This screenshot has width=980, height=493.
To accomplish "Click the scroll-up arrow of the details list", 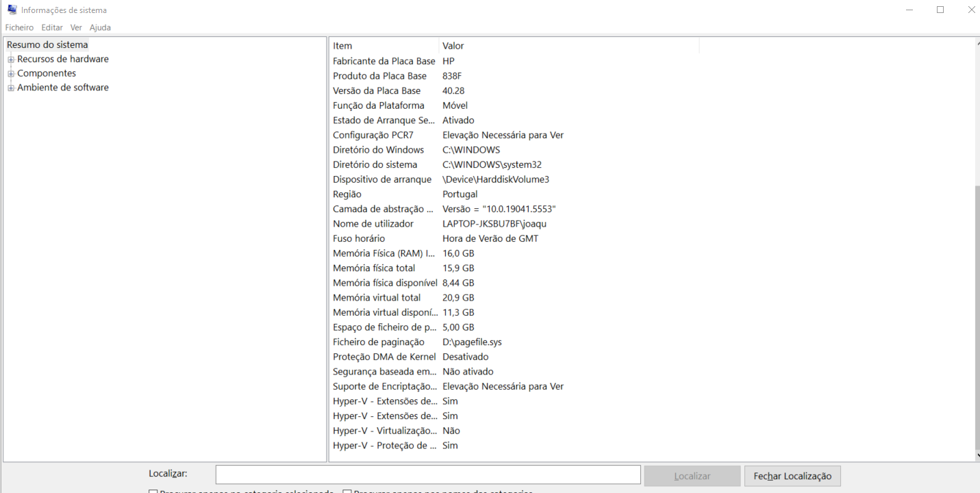I will point(977,42).
